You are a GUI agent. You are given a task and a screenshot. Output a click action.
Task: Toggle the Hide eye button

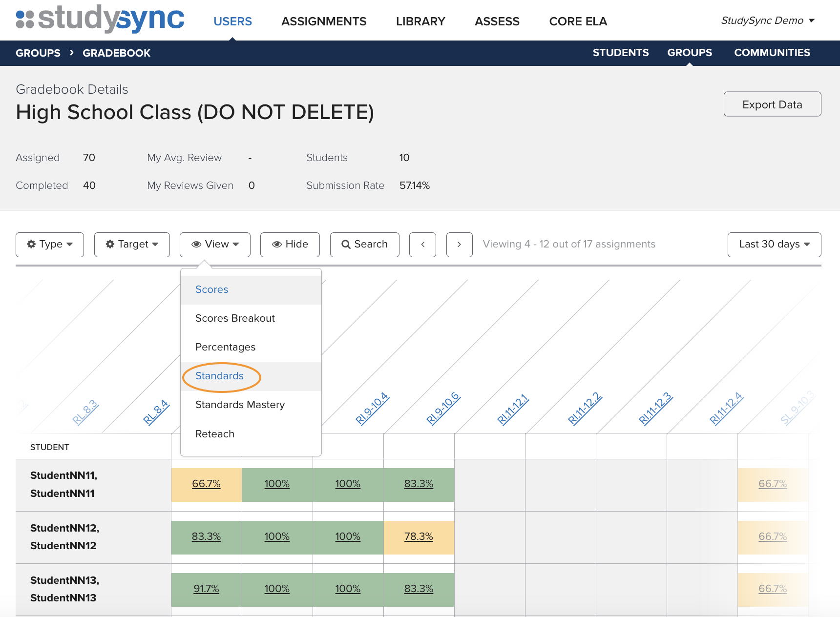[x=290, y=245]
